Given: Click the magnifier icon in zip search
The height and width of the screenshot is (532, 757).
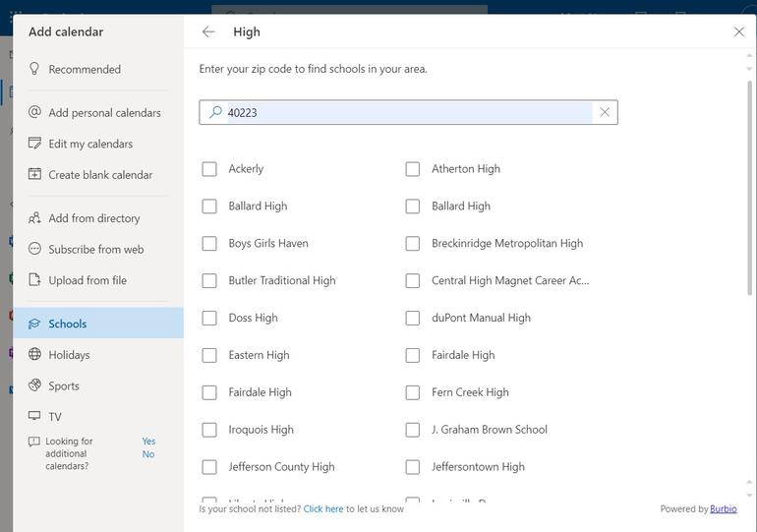Looking at the screenshot, I should click(215, 112).
